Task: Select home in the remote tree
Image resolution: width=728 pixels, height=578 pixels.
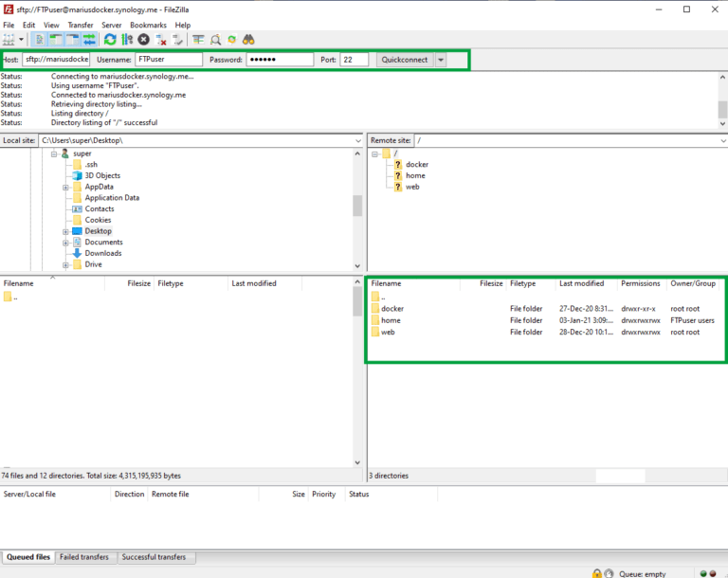Action: [415, 175]
